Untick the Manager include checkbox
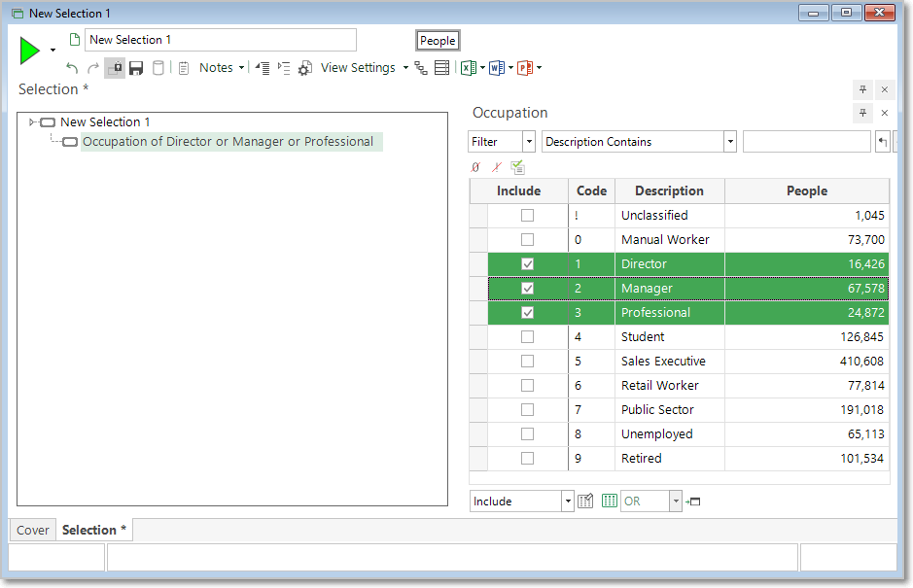The height and width of the screenshot is (588, 913). tap(528, 289)
